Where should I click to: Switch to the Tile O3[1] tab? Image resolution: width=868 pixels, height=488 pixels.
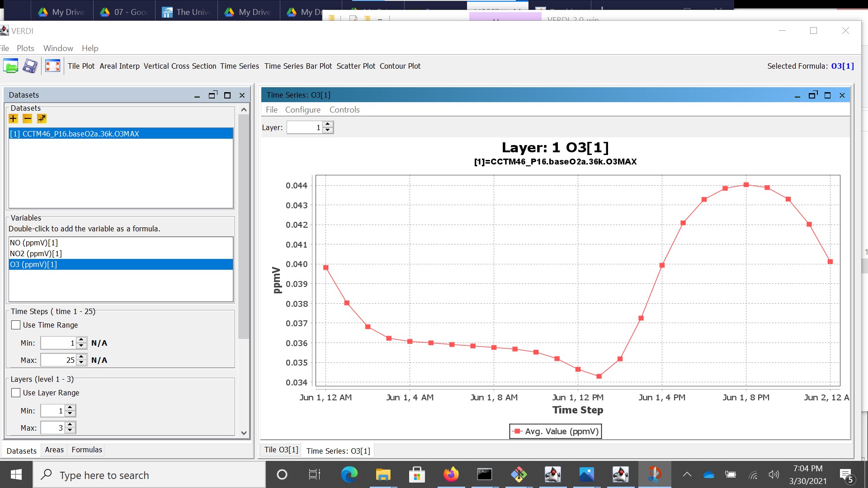tap(281, 450)
